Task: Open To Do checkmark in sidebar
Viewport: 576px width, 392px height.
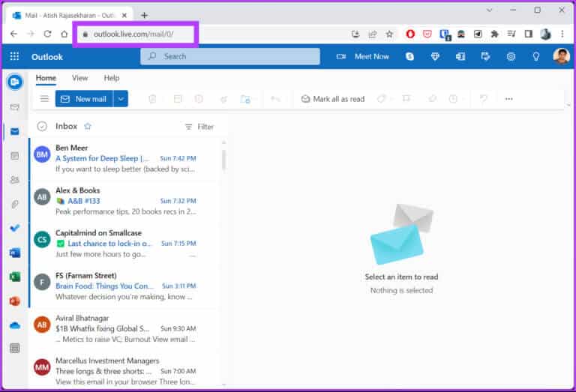Action: [x=15, y=228]
